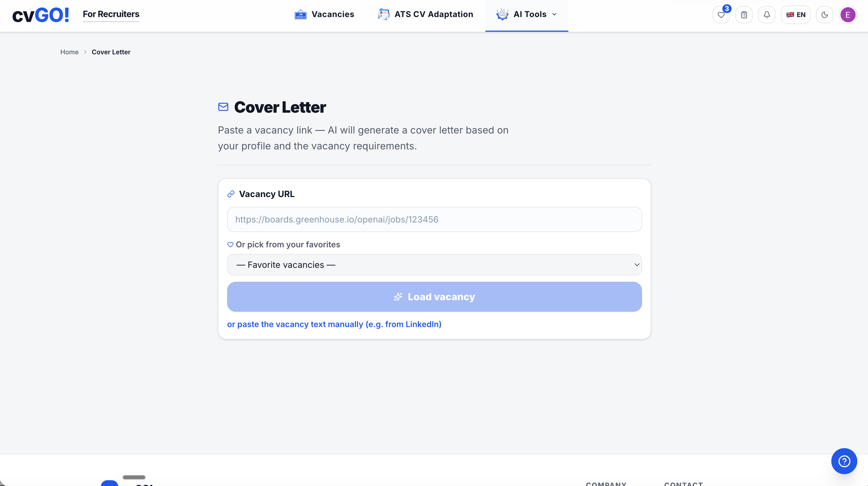868x486 pixels.
Task: Open the help question mark bubble
Action: click(x=844, y=461)
